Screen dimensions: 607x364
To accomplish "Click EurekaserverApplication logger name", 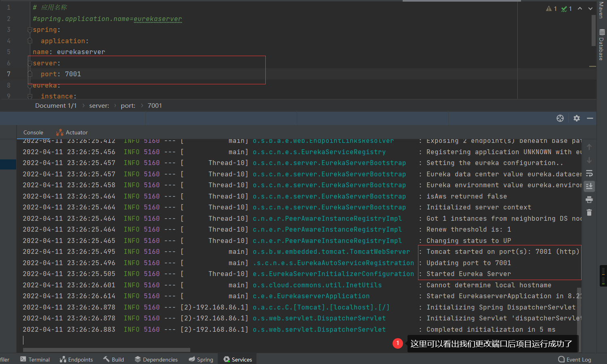I will point(311,296).
